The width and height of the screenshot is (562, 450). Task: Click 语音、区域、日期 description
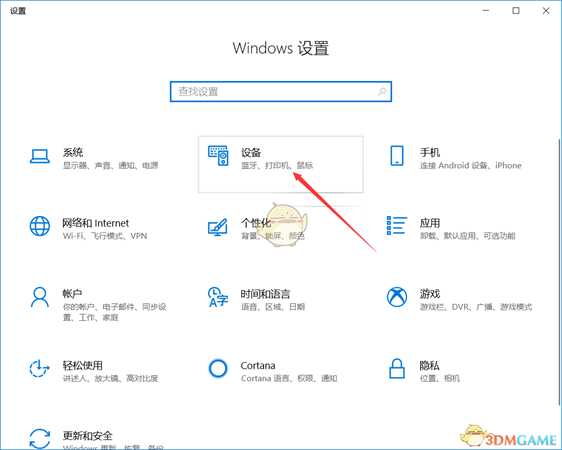click(273, 307)
